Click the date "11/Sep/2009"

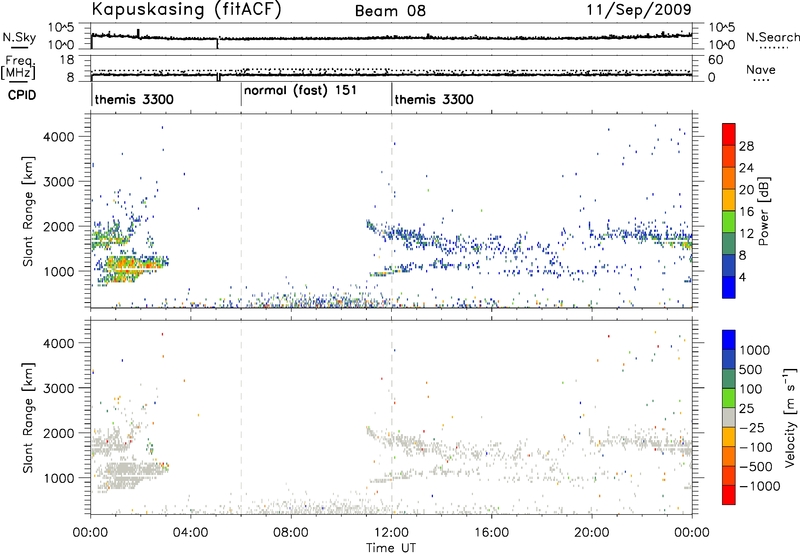639,9
